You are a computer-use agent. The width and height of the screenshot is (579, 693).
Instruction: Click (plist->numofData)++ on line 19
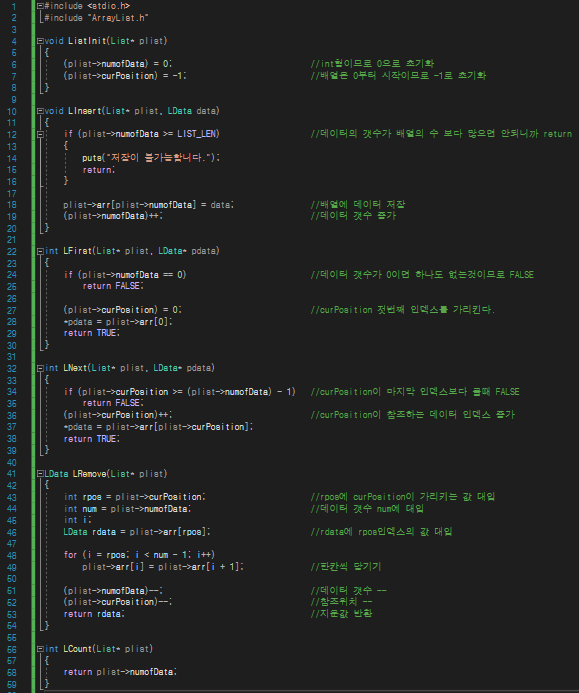[x=113, y=216]
